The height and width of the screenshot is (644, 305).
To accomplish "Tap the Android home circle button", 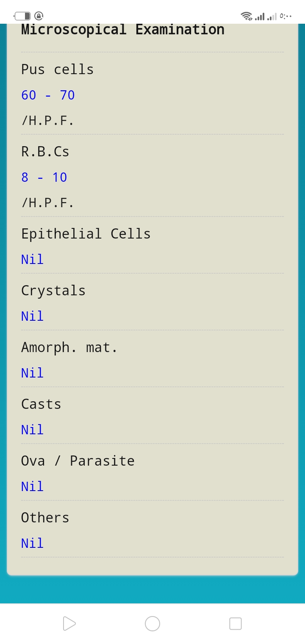I will click(x=152, y=624).
